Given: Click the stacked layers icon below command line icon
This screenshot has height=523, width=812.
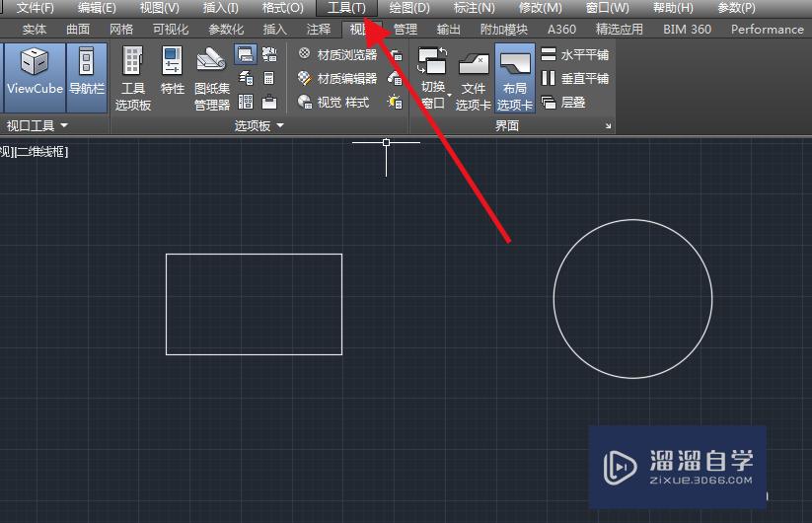Looking at the screenshot, I should pyautogui.click(x=246, y=78).
